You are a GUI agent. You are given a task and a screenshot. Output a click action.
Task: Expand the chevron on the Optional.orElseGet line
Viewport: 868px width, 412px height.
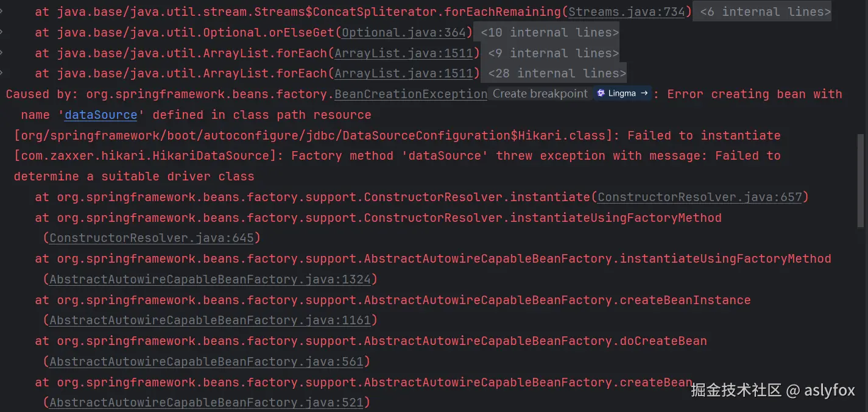click(x=2, y=32)
